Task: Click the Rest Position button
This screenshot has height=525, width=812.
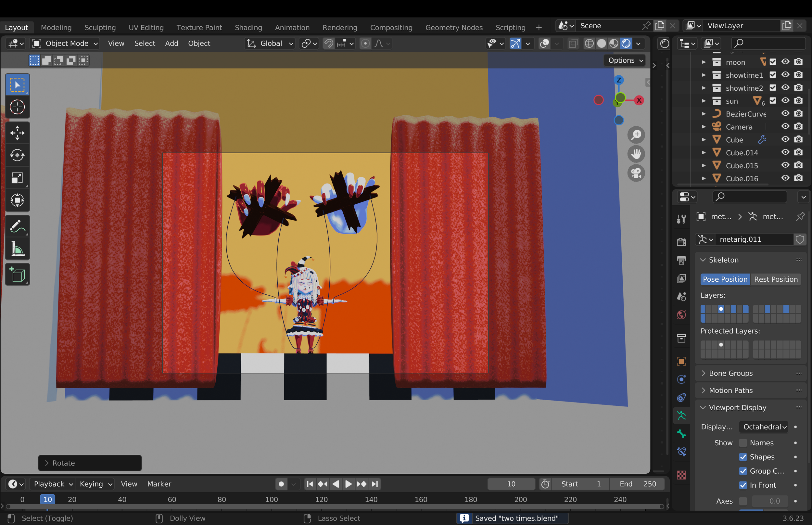Action: pyautogui.click(x=776, y=279)
